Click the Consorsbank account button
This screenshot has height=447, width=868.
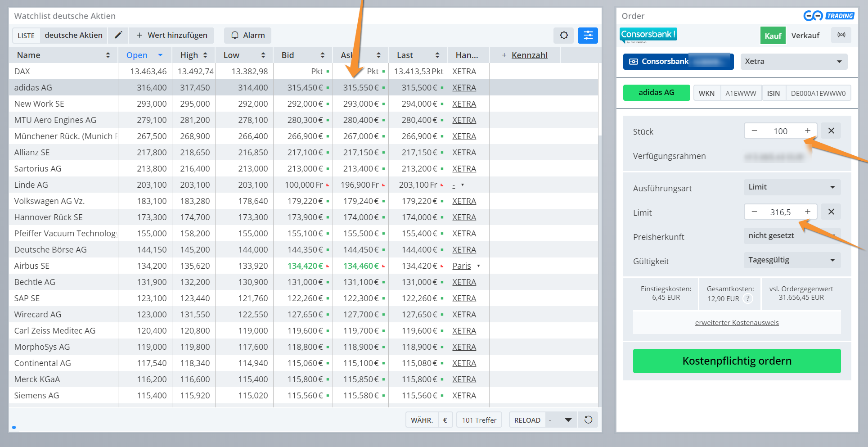pos(678,61)
